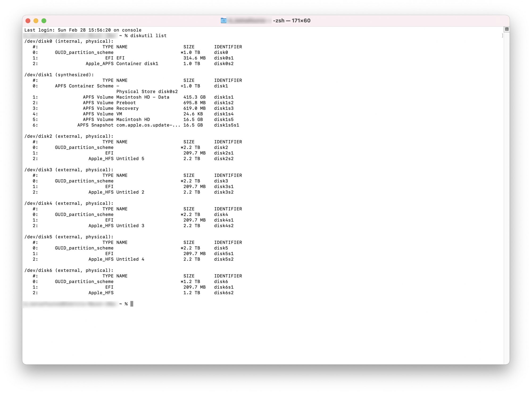
Task: Click the empty vertical scrollbar track
Action: [x=506, y=186]
